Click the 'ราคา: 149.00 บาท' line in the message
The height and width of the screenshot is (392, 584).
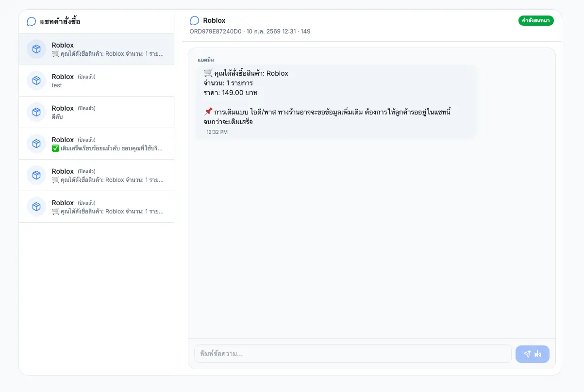pyautogui.click(x=231, y=93)
